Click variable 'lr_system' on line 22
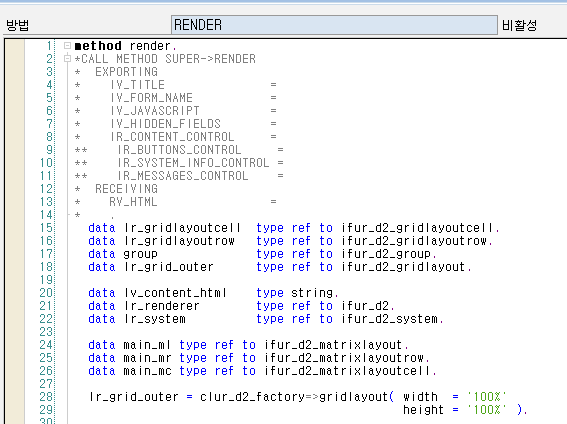This screenshot has height=424, width=567. 154,319
